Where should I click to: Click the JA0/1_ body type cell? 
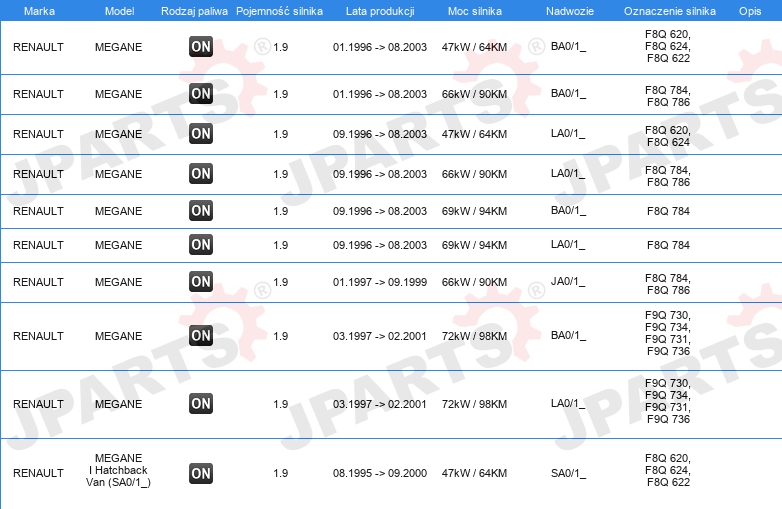(569, 282)
